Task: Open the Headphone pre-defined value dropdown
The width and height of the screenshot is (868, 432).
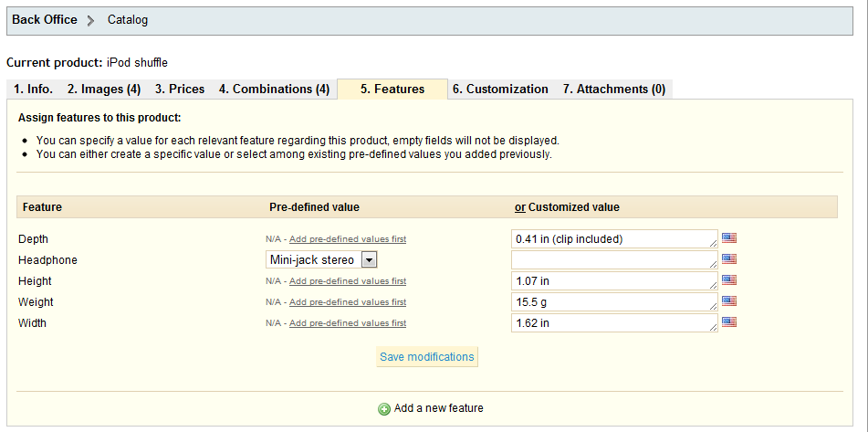Action: pos(321,259)
